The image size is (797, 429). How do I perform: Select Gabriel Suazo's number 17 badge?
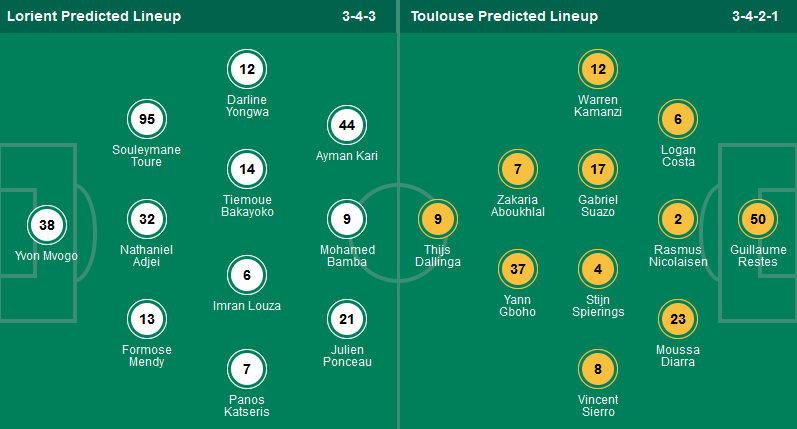coord(598,169)
